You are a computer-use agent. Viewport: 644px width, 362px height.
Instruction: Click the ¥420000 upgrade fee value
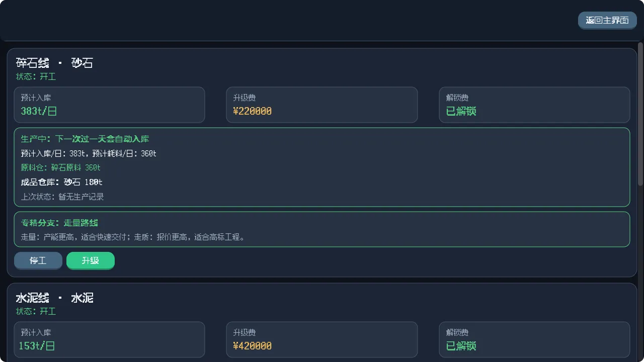pyautogui.click(x=253, y=346)
